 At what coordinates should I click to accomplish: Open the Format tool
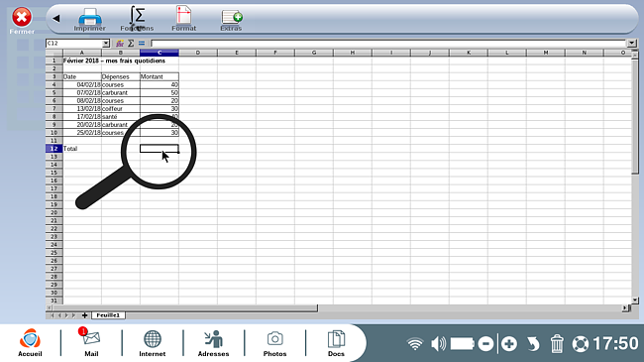coord(183,19)
